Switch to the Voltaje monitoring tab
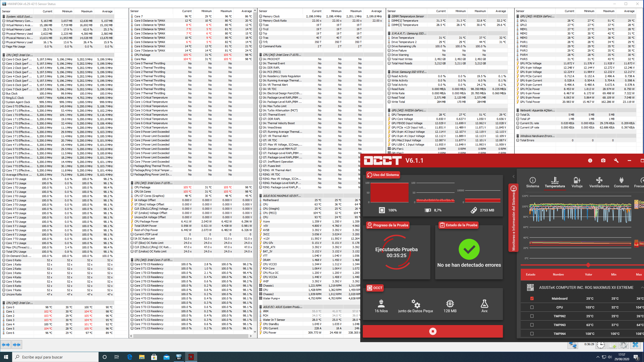 [x=577, y=182]
